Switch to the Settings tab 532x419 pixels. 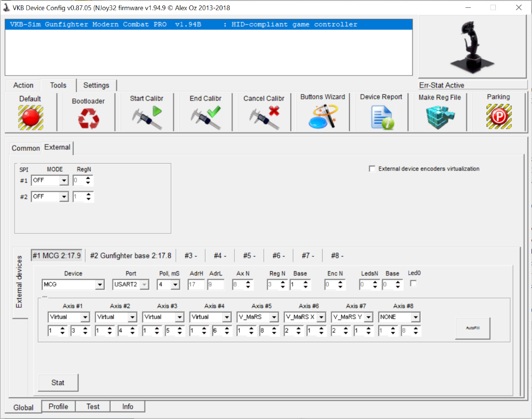[96, 85]
